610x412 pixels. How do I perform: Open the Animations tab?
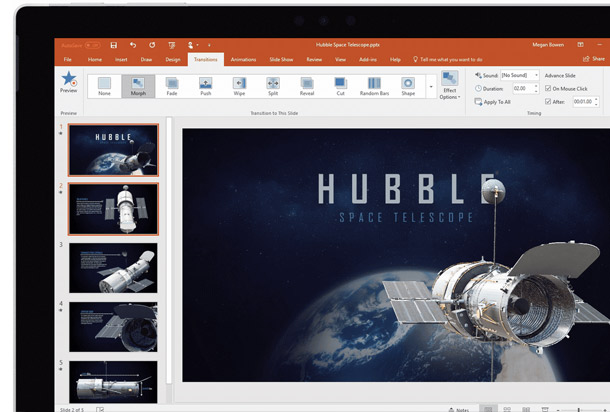[243, 60]
